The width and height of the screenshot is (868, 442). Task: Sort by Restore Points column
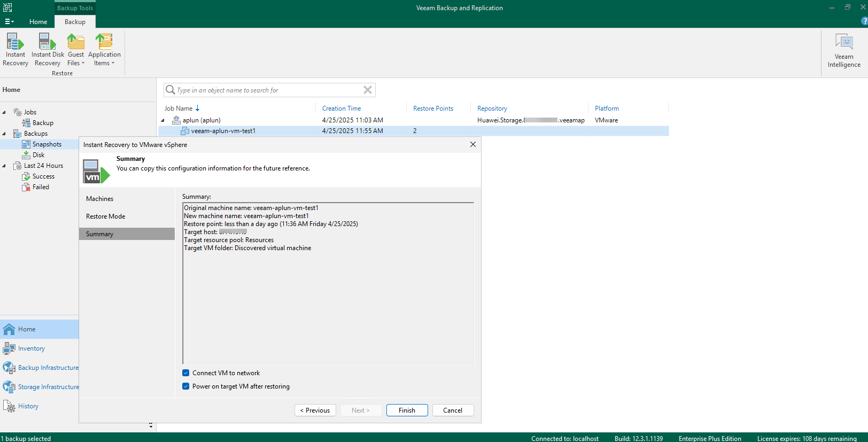(x=433, y=108)
